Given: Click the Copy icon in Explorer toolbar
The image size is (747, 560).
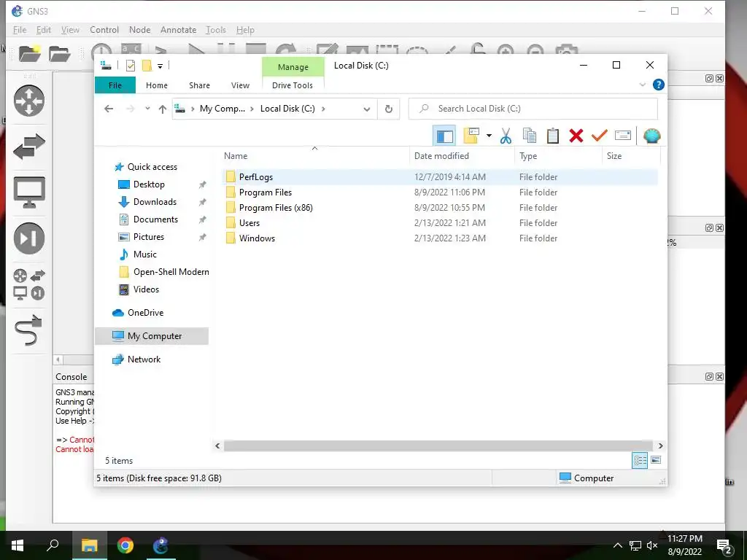Looking at the screenshot, I should click(530, 136).
